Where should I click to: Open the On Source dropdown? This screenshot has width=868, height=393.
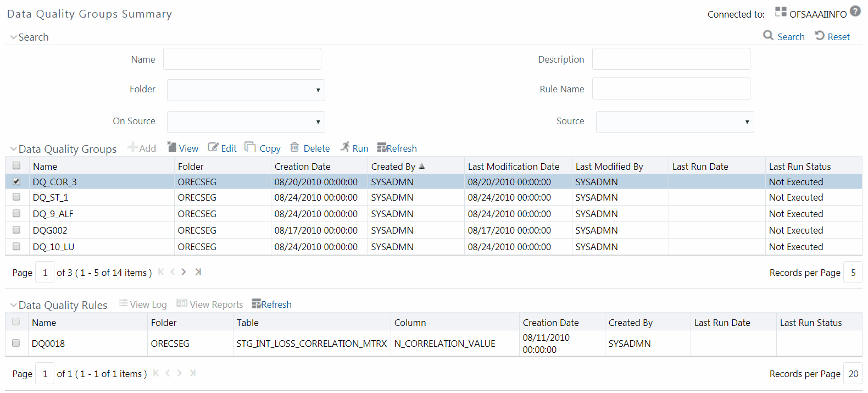pos(246,122)
